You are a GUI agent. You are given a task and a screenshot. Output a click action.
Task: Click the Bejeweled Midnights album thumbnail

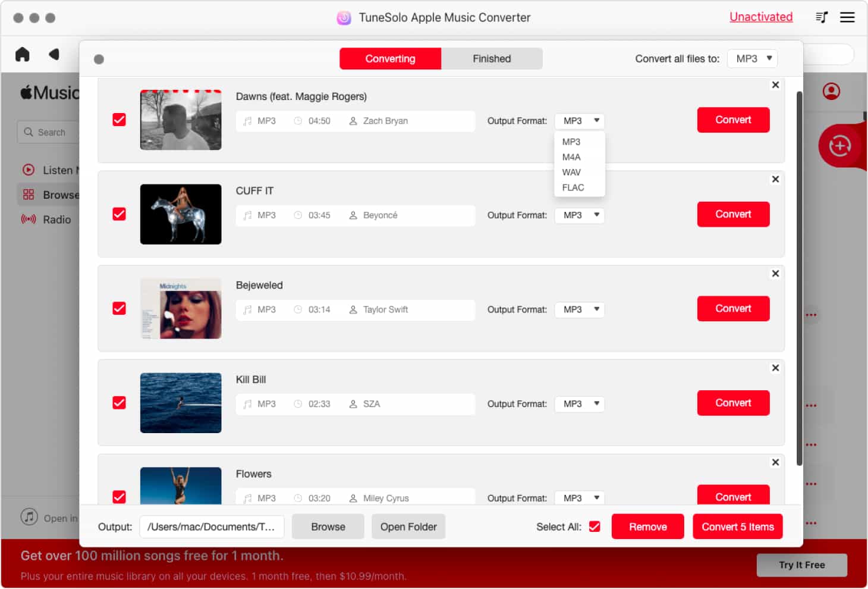[x=181, y=308]
